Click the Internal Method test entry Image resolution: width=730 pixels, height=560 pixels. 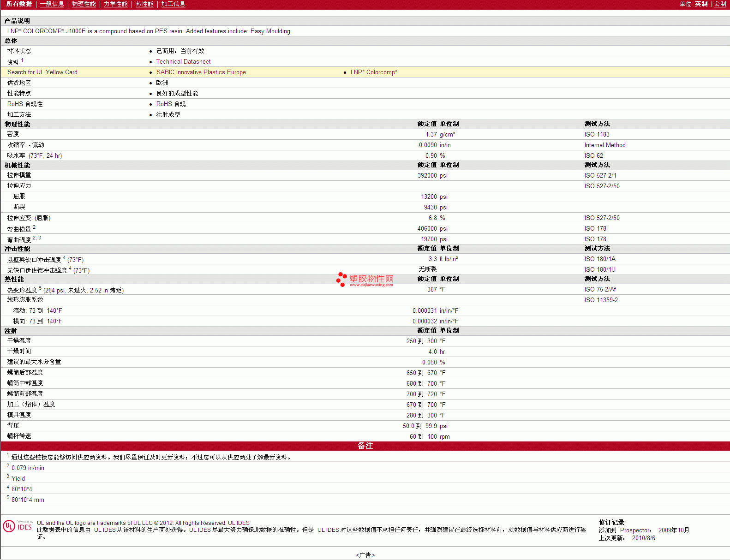tap(605, 145)
